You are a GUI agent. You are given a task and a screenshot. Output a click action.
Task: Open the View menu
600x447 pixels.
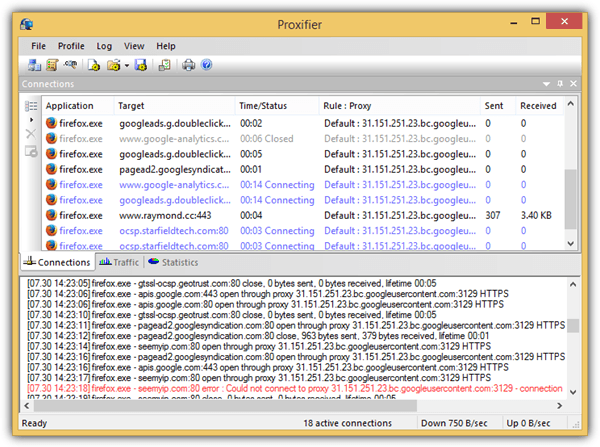point(134,46)
